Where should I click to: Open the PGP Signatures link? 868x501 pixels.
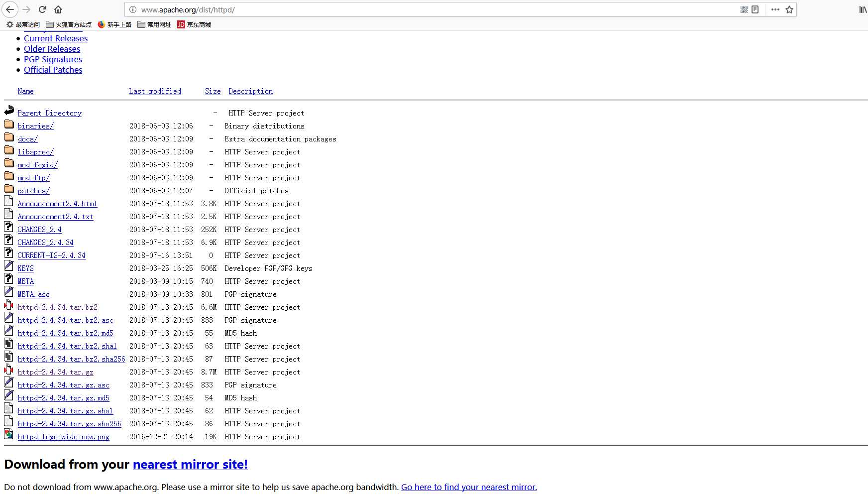[53, 59]
